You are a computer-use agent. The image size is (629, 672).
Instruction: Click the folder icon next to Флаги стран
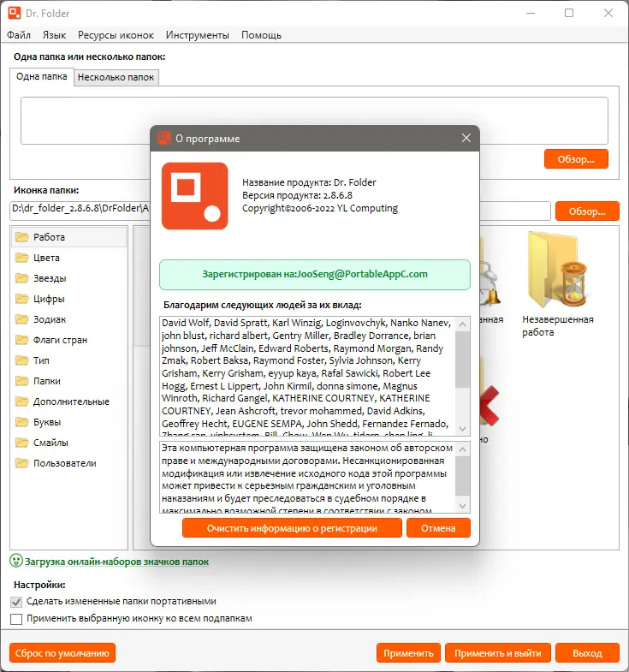(x=22, y=340)
